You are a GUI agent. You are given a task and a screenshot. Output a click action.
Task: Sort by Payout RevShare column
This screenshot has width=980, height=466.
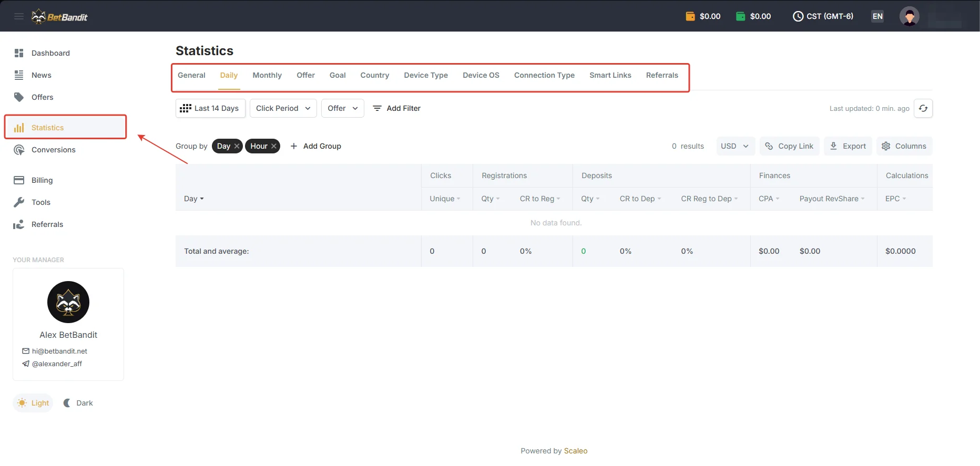click(832, 199)
